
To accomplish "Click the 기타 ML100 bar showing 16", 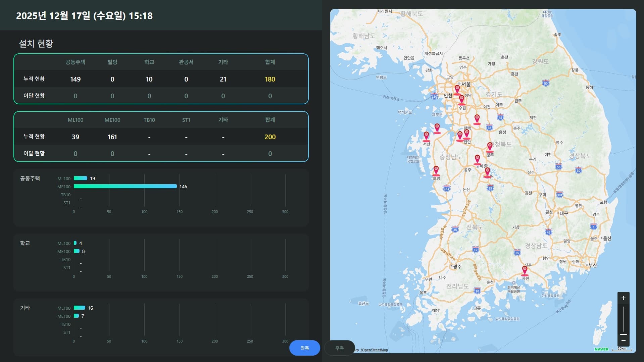I will [x=80, y=308].
